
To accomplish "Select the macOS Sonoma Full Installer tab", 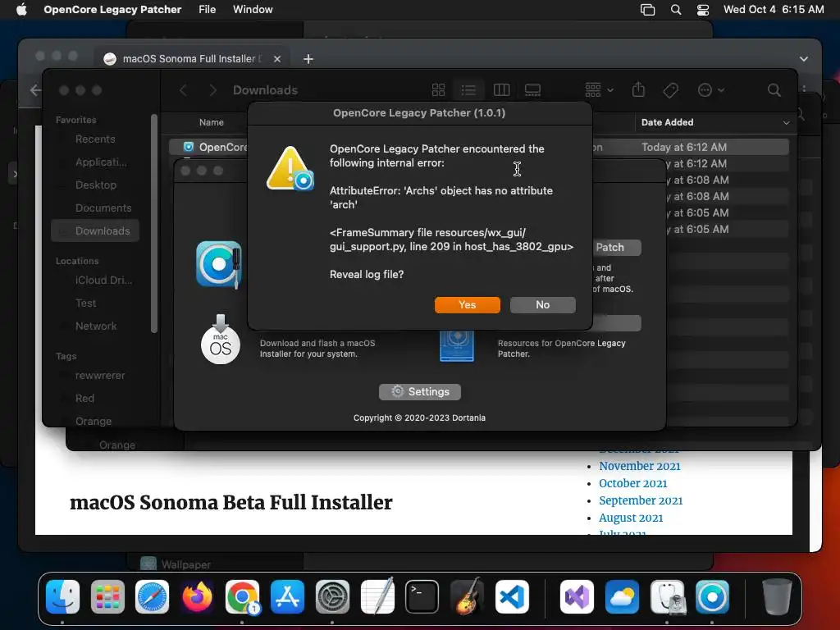I will (x=193, y=59).
